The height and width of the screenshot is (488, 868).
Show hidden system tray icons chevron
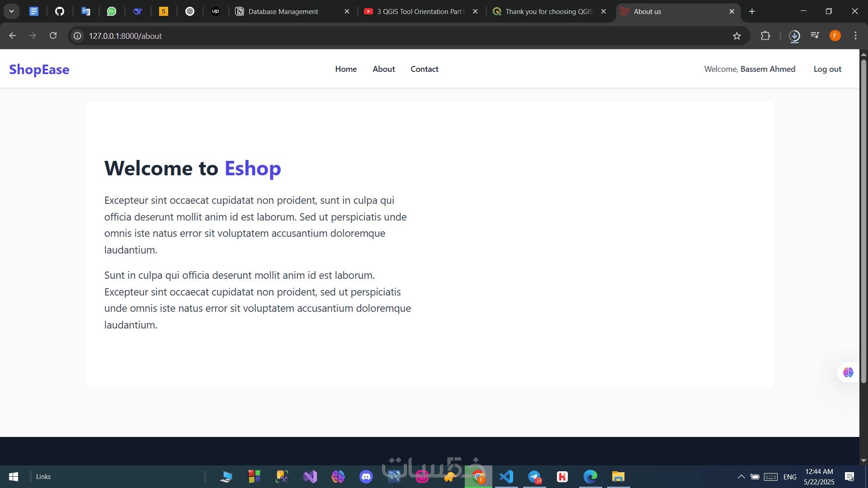(741, 477)
